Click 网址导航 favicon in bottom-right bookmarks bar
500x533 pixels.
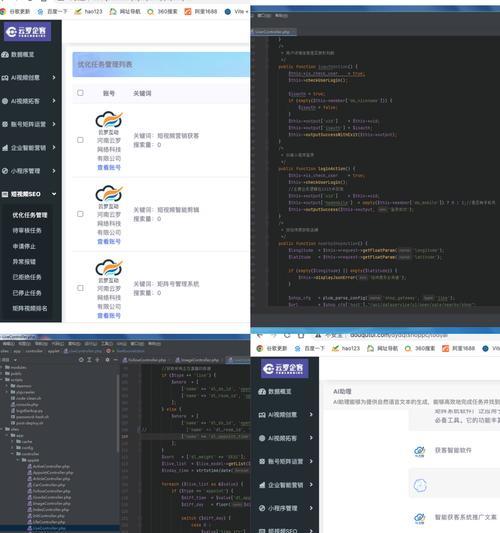point(370,348)
